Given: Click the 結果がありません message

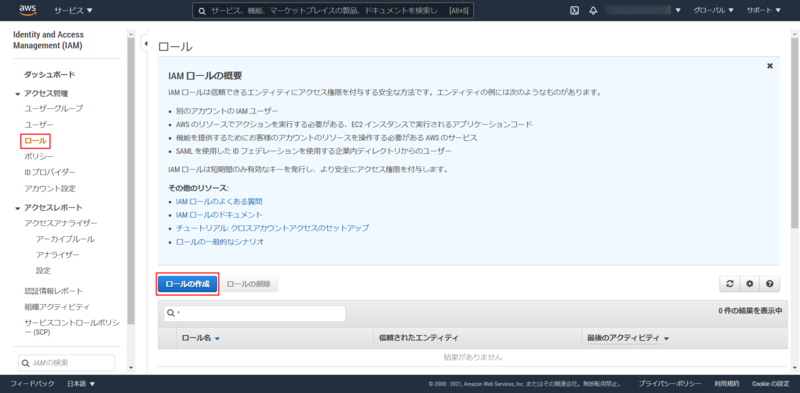Looking at the screenshot, I should (473, 357).
